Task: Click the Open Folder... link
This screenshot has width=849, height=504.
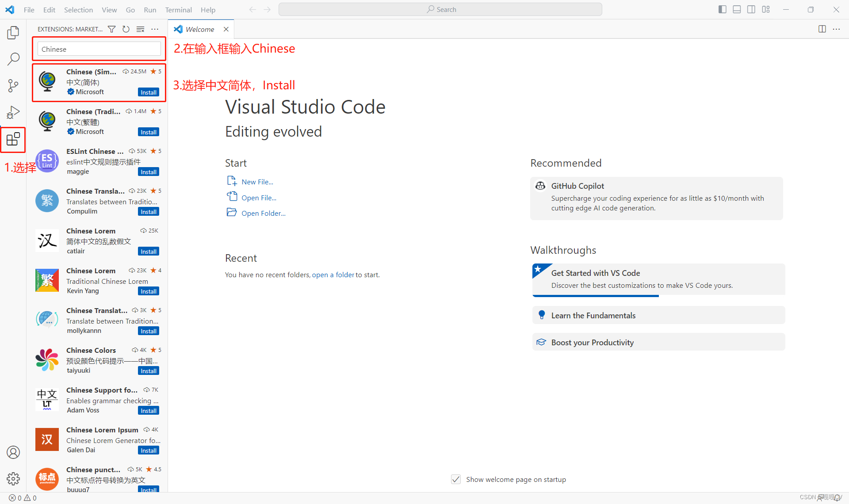Action: click(x=263, y=213)
